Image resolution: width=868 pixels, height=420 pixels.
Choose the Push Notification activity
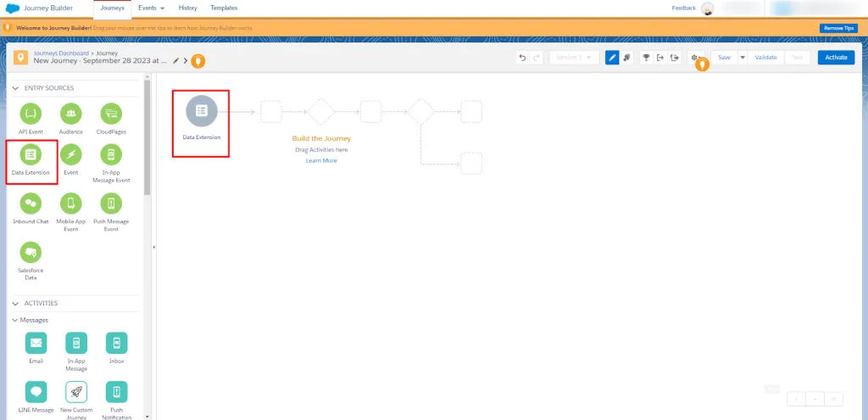coord(116,392)
